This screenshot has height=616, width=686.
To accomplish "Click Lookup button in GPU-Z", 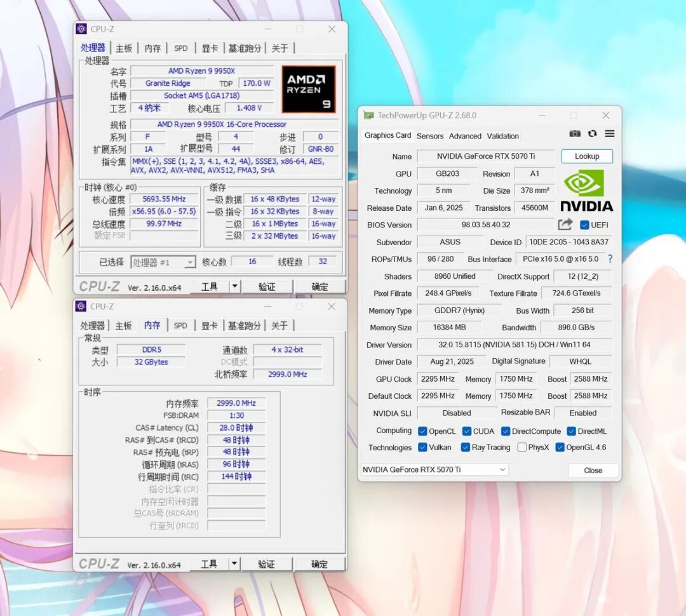I will tap(587, 156).
